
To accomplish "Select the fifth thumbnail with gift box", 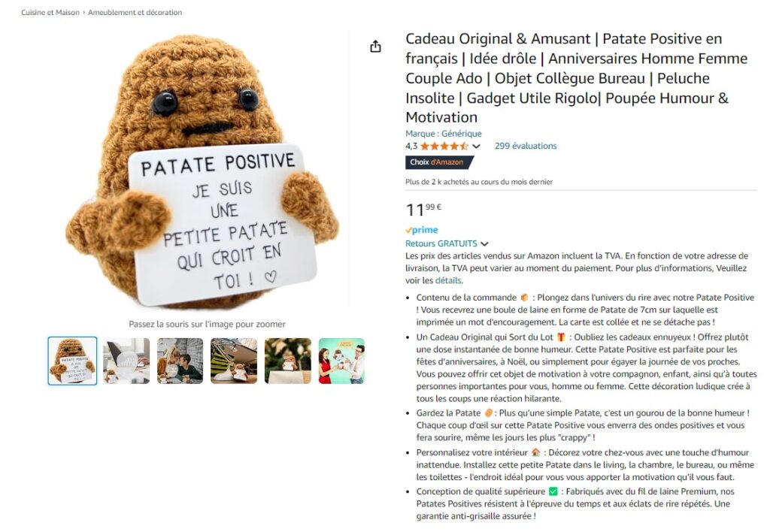I will [x=288, y=361].
